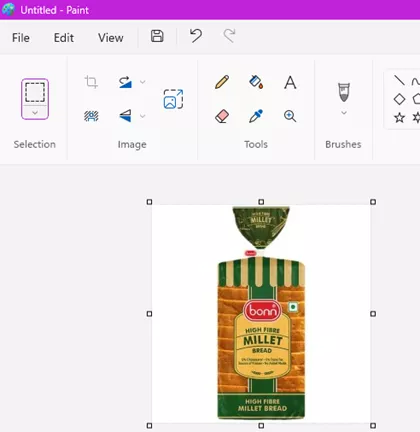Click the bottom-right selection resize handle

click(373, 426)
